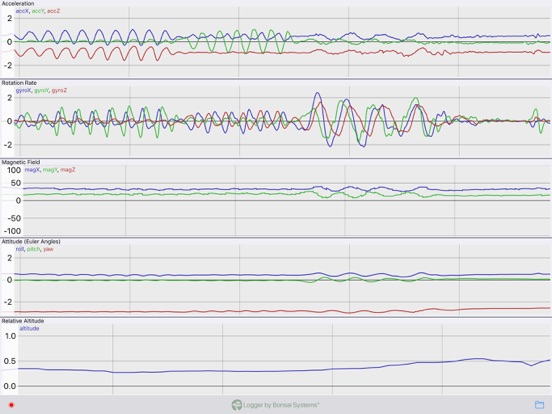Select the Acceleration chart title
The height and width of the screenshot is (414, 552).
tap(18, 4)
